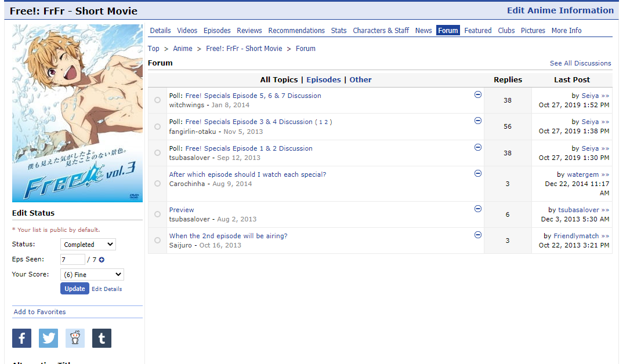Open watergem profile in Last Post column
630x364 pixels.
(583, 174)
